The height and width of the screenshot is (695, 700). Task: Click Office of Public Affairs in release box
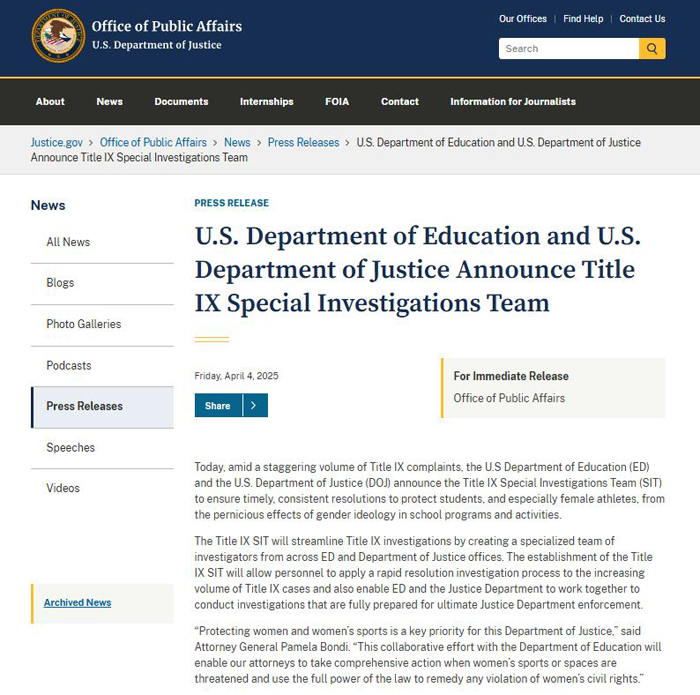[509, 398]
